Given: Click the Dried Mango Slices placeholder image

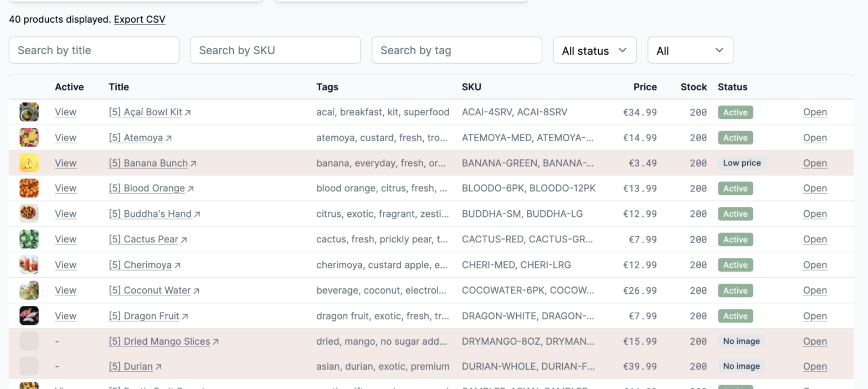Looking at the screenshot, I should click(x=29, y=341).
